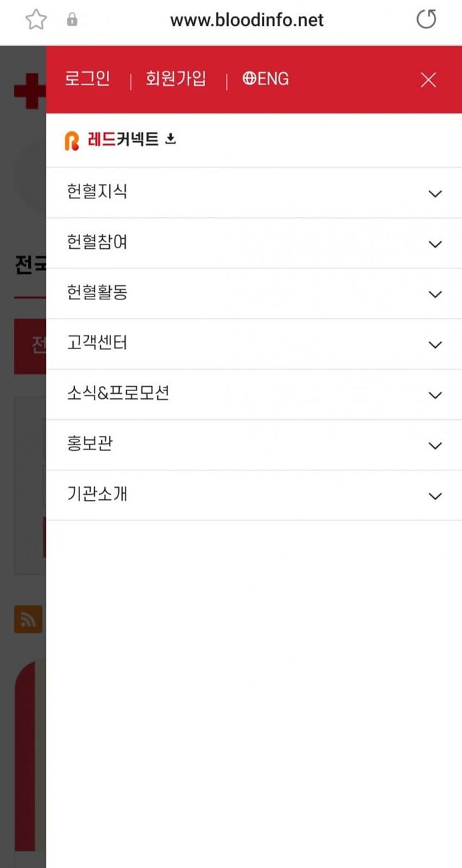Tap the 회원가입 sign-up link
The width and height of the screenshot is (462, 868).
175,79
